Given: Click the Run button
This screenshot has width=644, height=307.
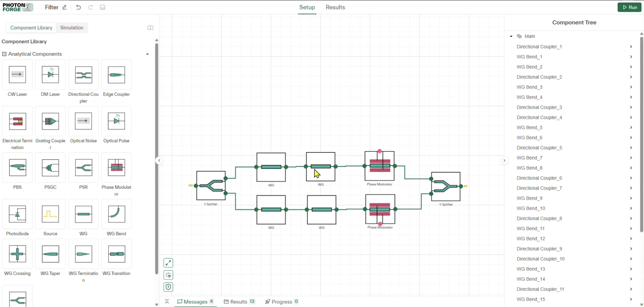Looking at the screenshot, I should pyautogui.click(x=629, y=7).
